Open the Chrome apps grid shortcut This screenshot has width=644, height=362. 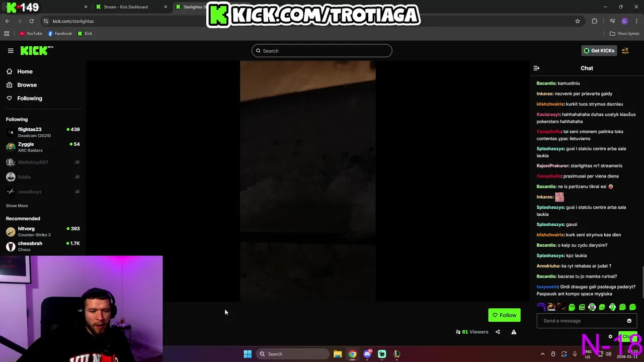[x=7, y=34]
